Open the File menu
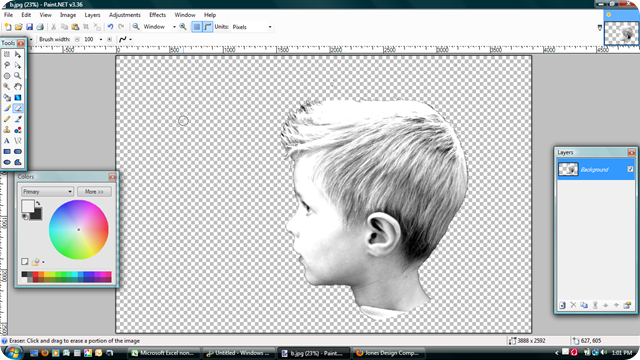 pos(8,15)
